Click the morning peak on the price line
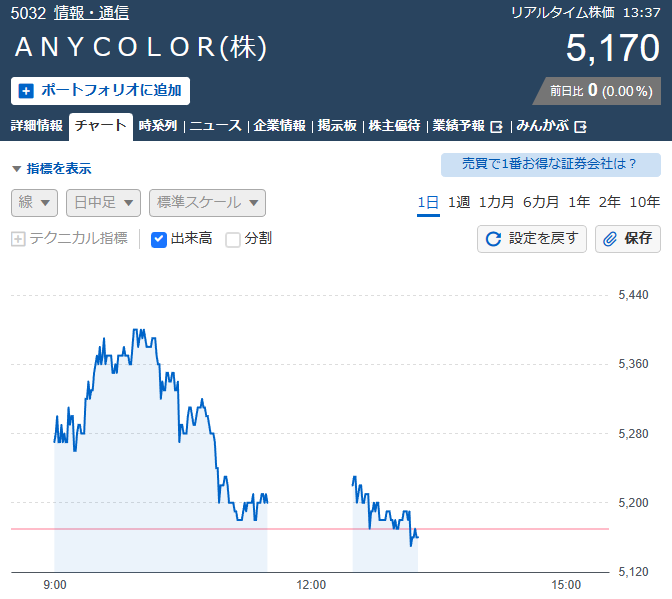 (138, 330)
